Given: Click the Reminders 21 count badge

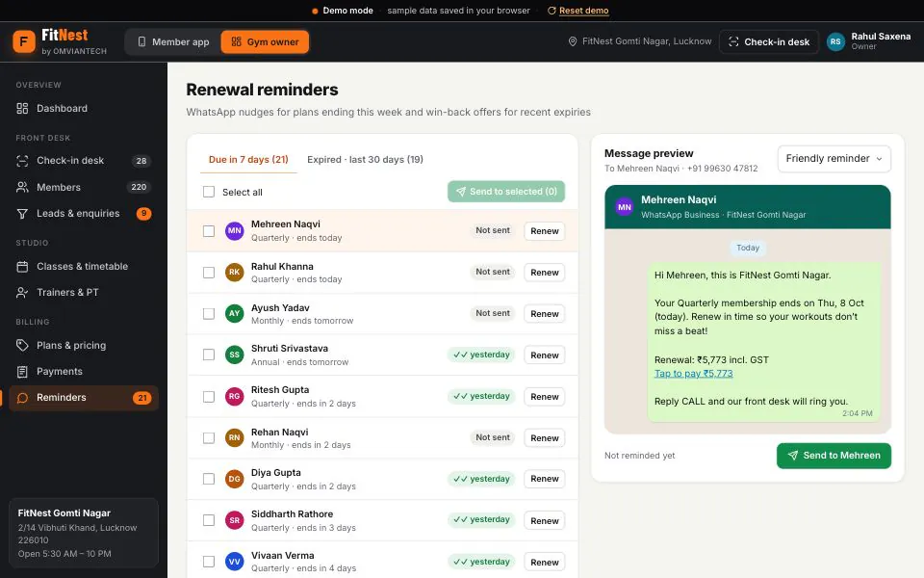Looking at the screenshot, I should click(x=142, y=398).
